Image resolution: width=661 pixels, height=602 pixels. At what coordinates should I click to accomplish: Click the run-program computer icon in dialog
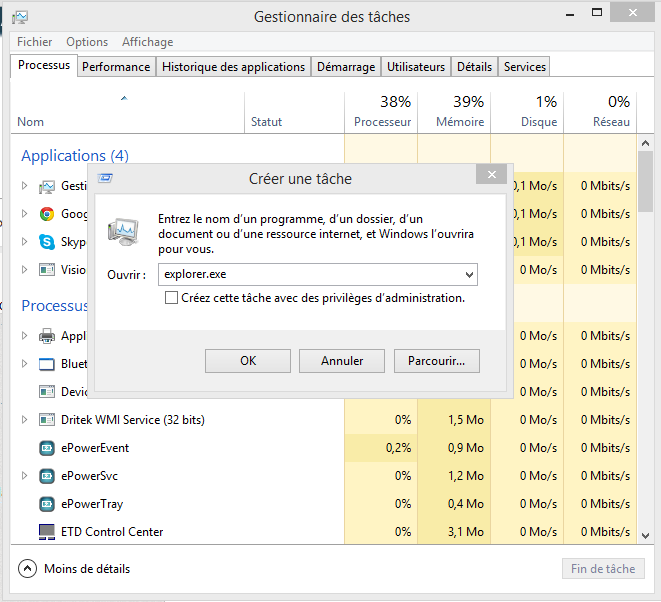tap(123, 232)
